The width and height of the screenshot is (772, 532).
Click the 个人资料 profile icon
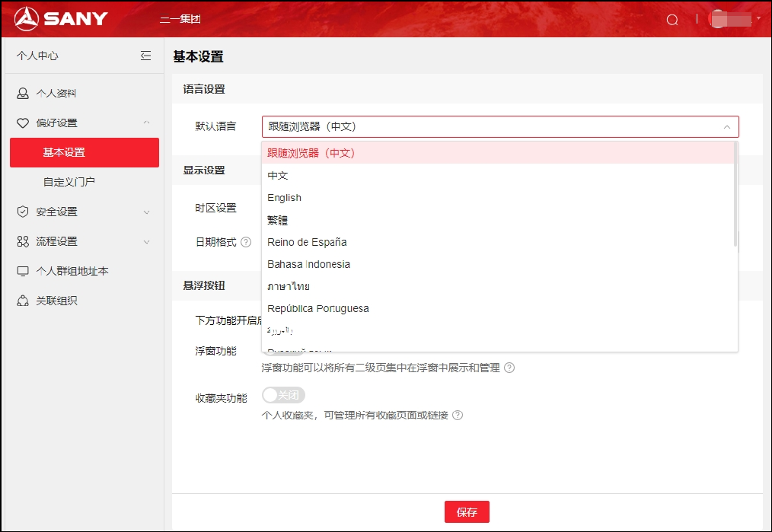pyautogui.click(x=23, y=94)
